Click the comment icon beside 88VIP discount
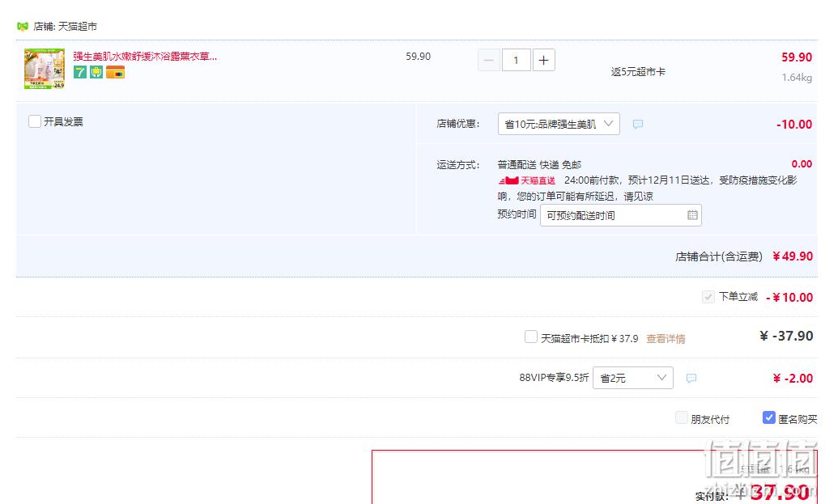 tap(691, 379)
